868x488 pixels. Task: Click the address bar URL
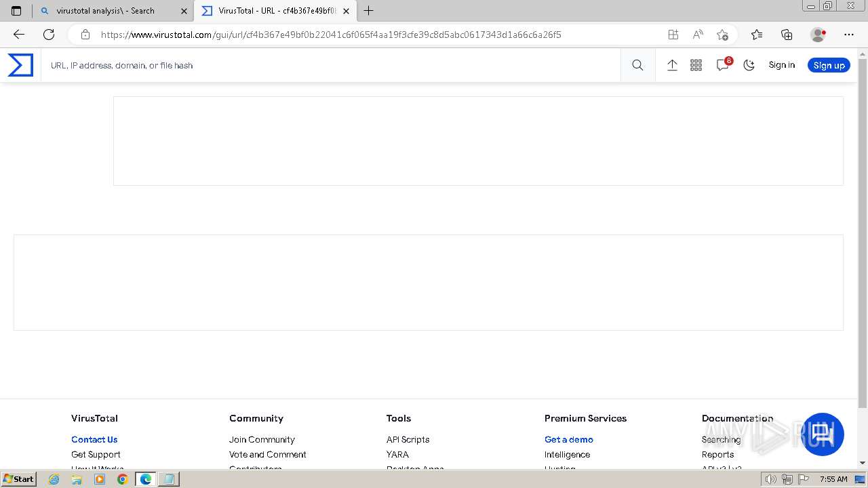tap(331, 35)
